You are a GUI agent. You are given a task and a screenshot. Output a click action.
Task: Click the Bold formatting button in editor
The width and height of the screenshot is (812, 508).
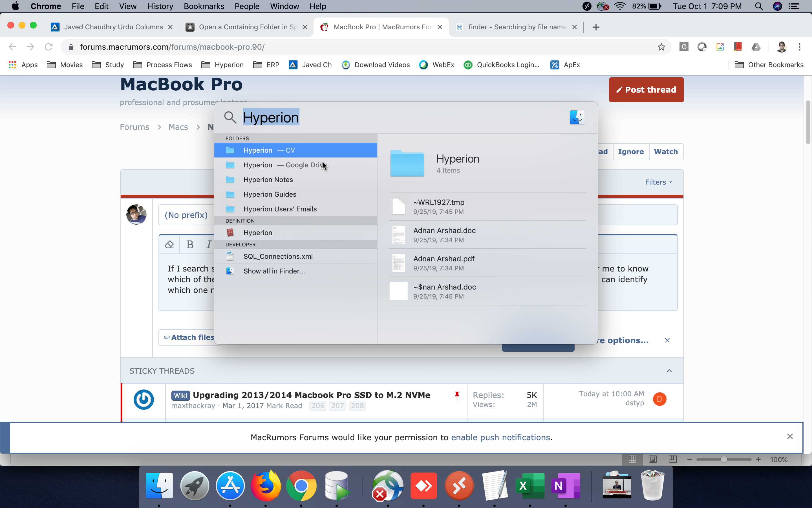(x=190, y=244)
